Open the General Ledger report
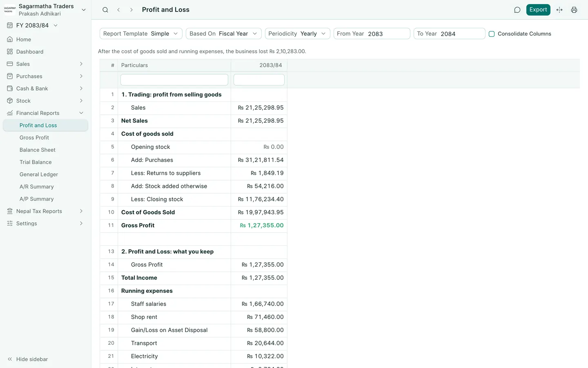The height and width of the screenshot is (368, 588). tap(39, 174)
